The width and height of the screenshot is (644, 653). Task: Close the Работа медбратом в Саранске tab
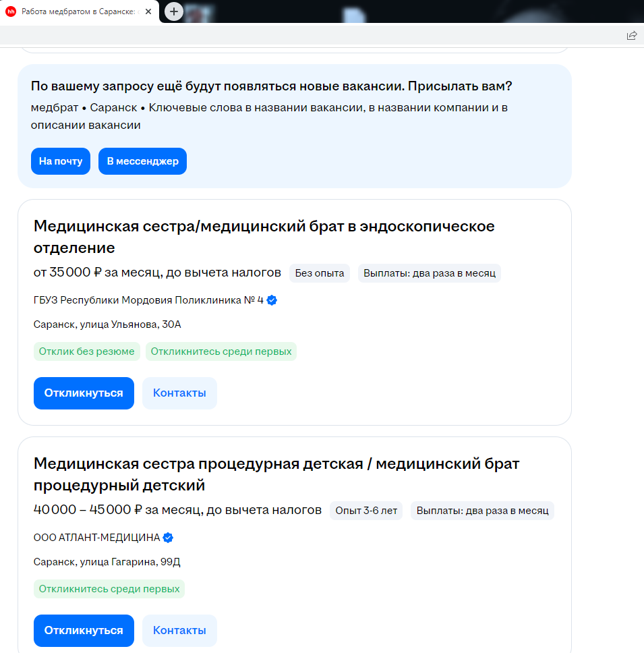click(x=148, y=11)
